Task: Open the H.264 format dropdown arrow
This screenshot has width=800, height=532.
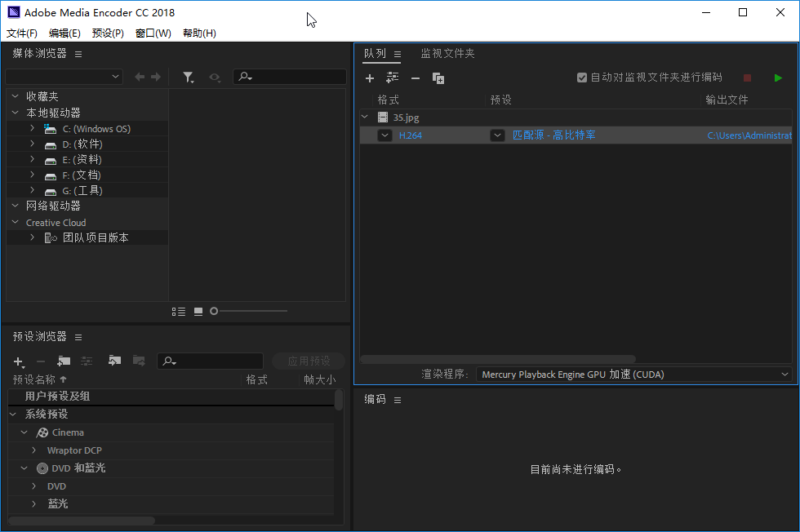Action: point(384,135)
